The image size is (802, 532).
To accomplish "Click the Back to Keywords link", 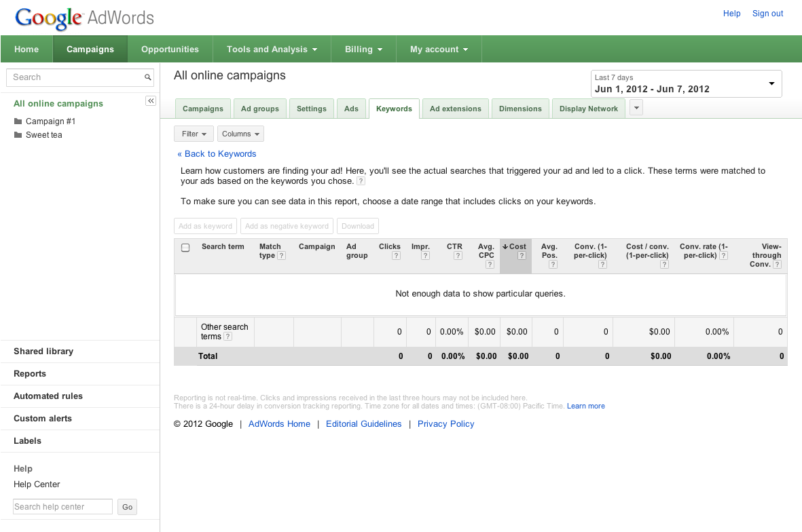I will tap(217, 154).
